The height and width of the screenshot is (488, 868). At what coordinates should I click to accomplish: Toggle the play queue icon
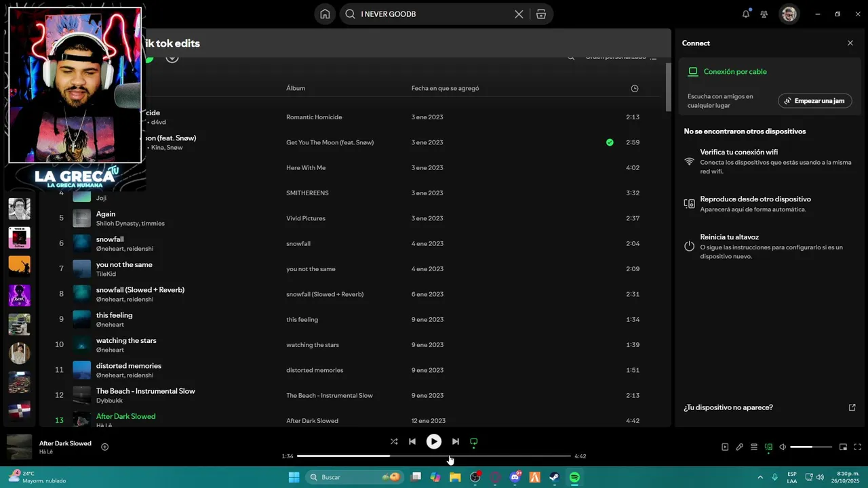754,447
